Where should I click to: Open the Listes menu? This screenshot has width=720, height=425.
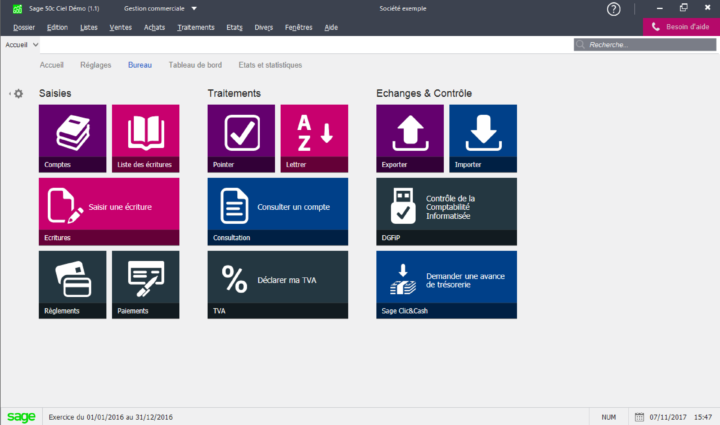point(89,28)
